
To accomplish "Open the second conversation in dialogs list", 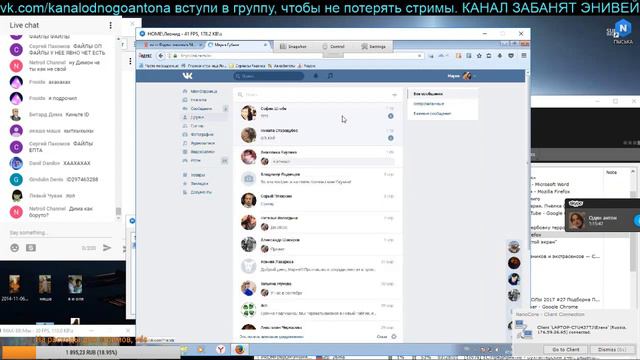I will (x=318, y=135).
